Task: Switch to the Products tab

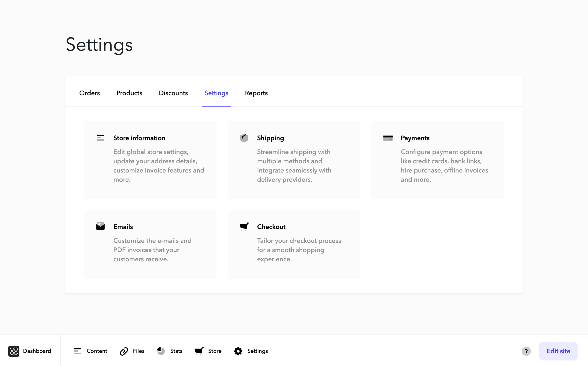Action: (129, 93)
